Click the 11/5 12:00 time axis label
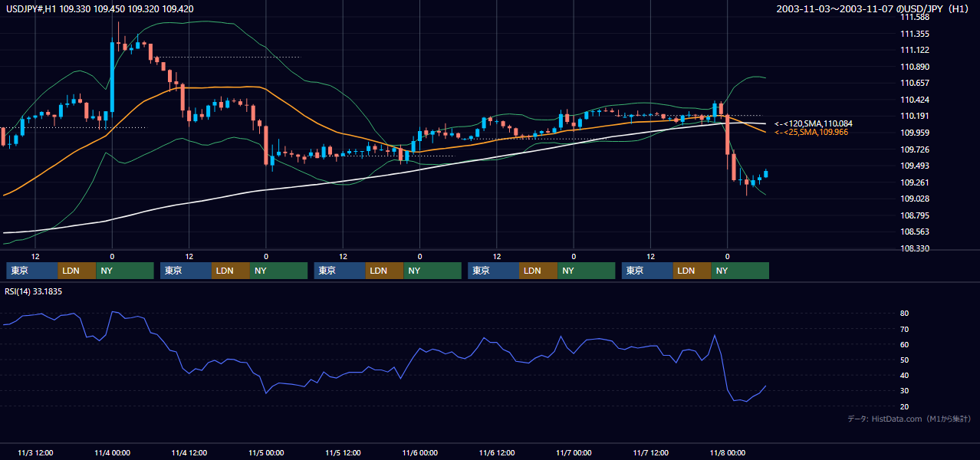Screen dimensions: 980x460 (343, 452)
